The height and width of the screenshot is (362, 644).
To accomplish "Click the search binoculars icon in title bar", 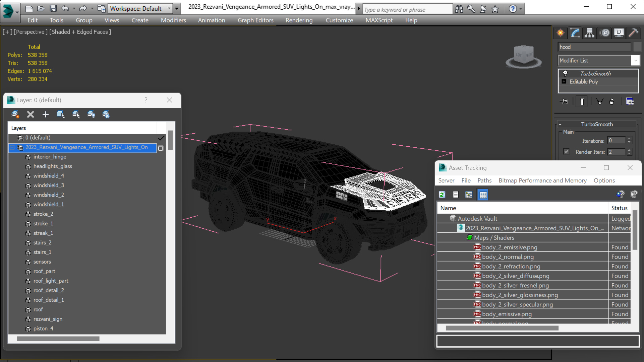I will 459,9.
